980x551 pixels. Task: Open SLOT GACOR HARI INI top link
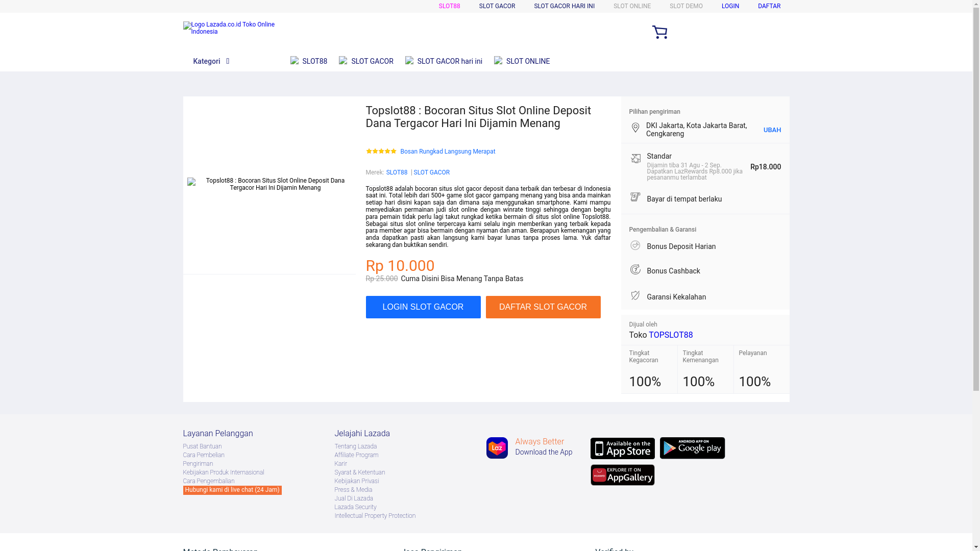coord(564,6)
